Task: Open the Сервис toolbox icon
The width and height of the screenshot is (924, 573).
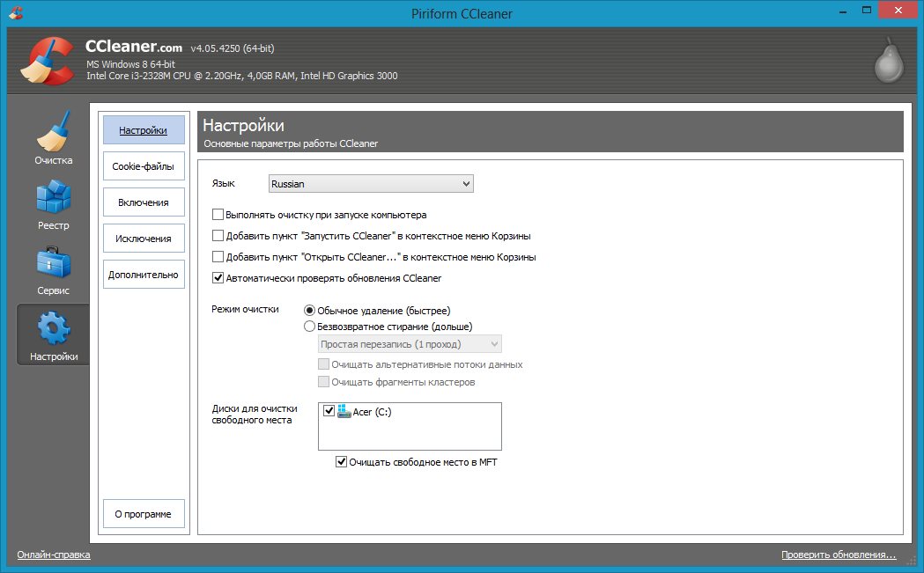Action: click(53, 263)
